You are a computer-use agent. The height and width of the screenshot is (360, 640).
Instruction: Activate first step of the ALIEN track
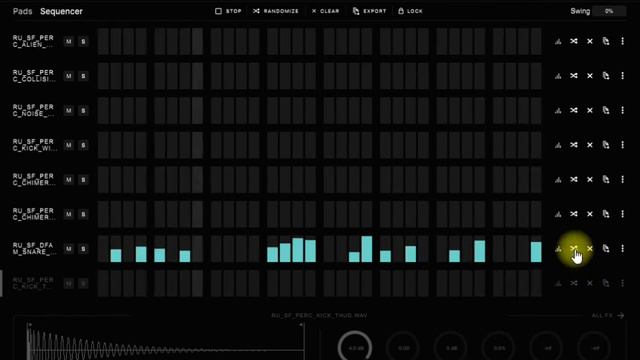pyautogui.click(x=103, y=41)
